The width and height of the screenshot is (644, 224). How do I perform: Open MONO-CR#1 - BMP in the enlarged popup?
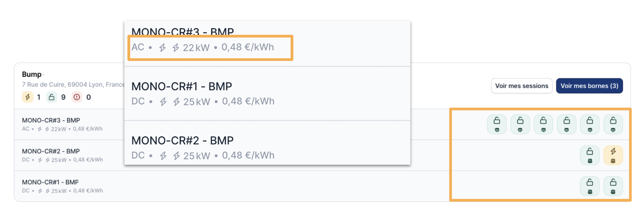pyautogui.click(x=182, y=87)
